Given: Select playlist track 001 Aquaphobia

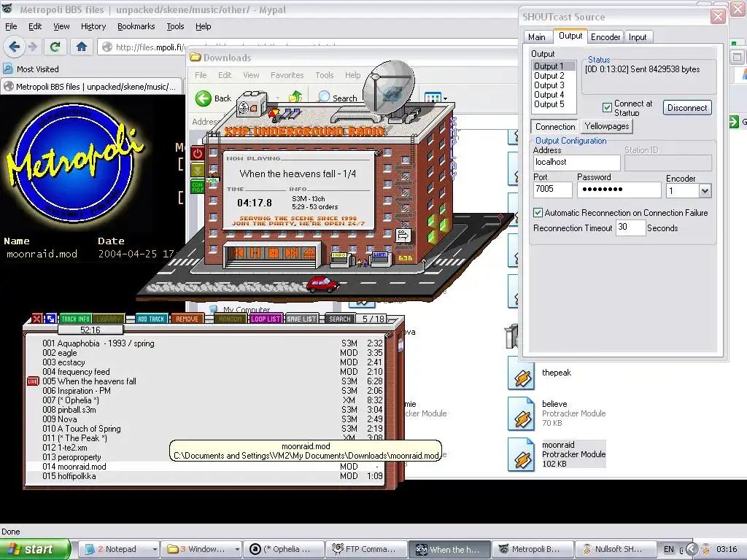Looking at the screenshot, I should pos(205,343).
